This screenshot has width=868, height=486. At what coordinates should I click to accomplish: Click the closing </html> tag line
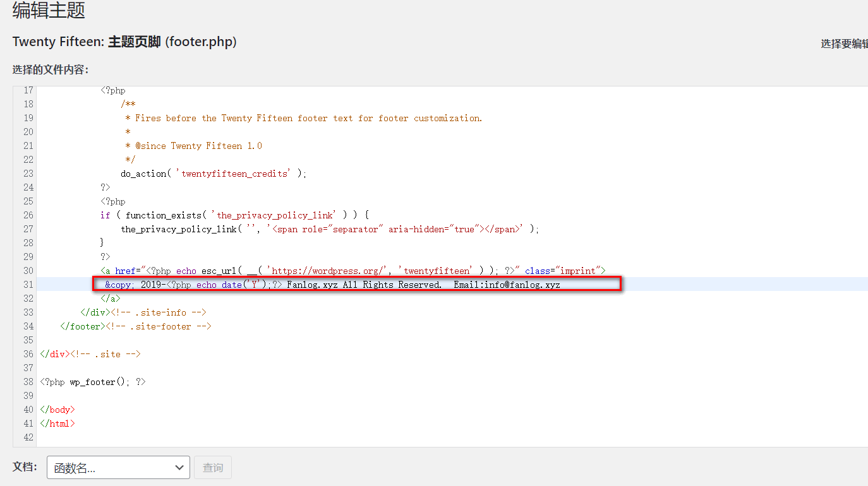[57, 424]
